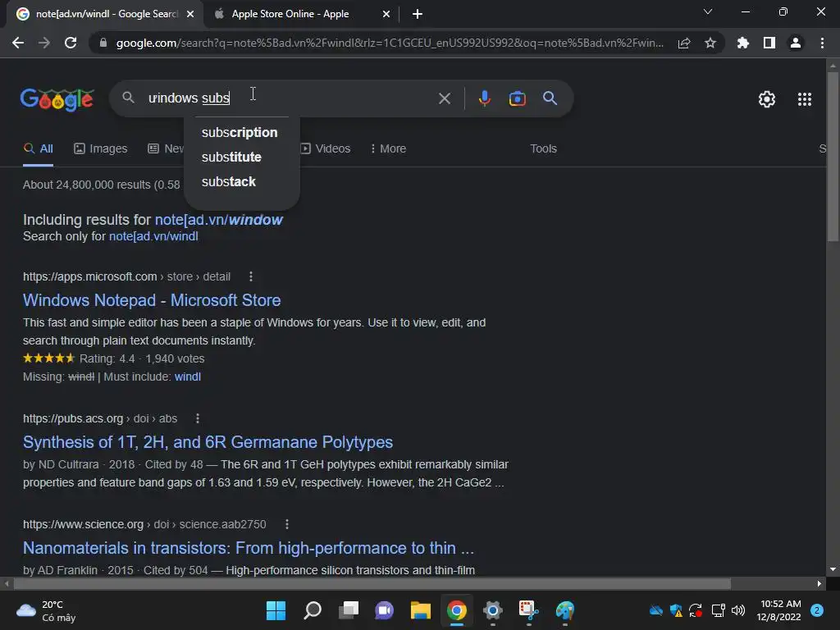Open the Google apps grid

click(x=804, y=99)
